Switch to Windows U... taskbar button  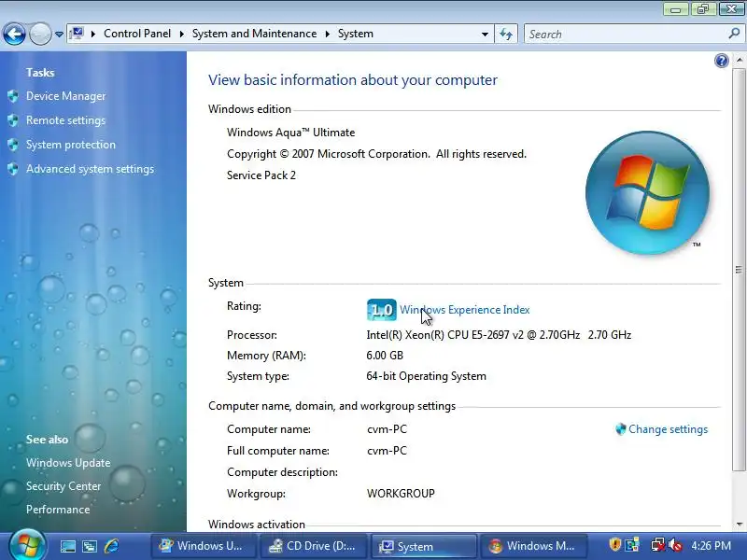204,546
